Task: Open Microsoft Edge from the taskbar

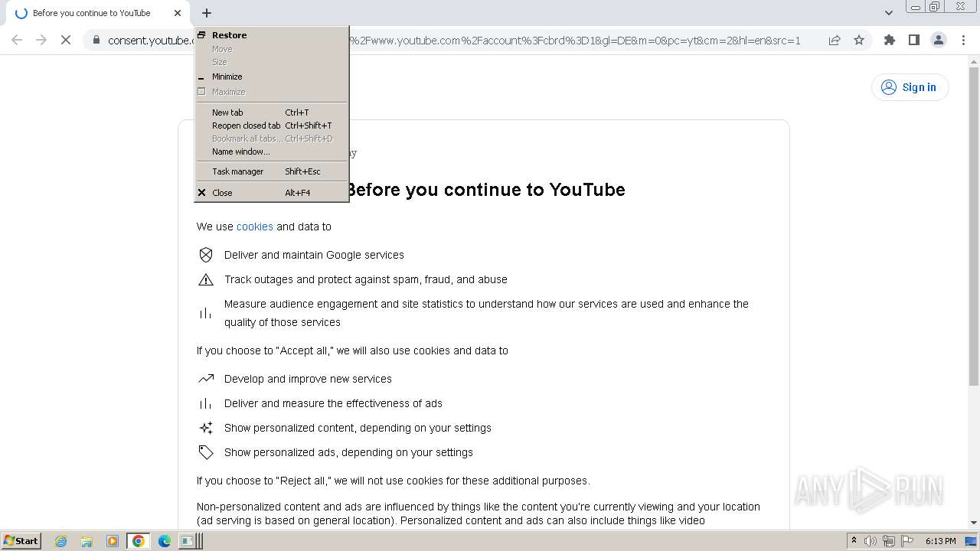Action: (x=164, y=541)
